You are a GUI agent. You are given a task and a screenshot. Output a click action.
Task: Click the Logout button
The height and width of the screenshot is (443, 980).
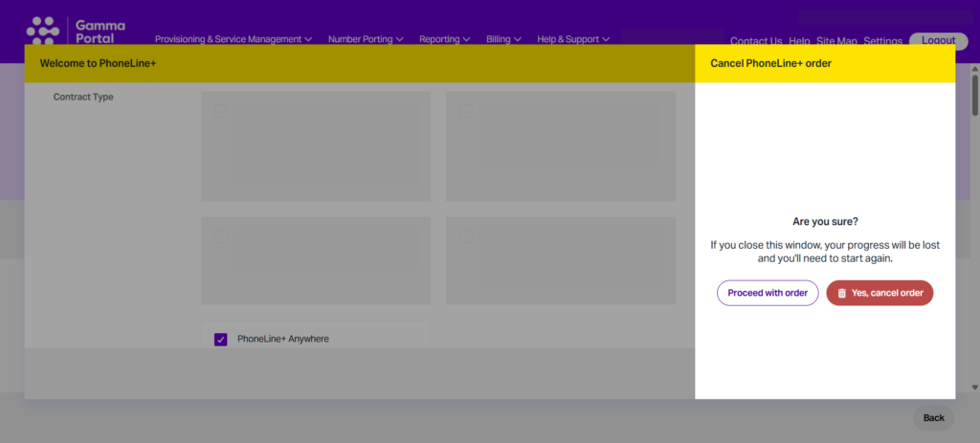pos(938,40)
